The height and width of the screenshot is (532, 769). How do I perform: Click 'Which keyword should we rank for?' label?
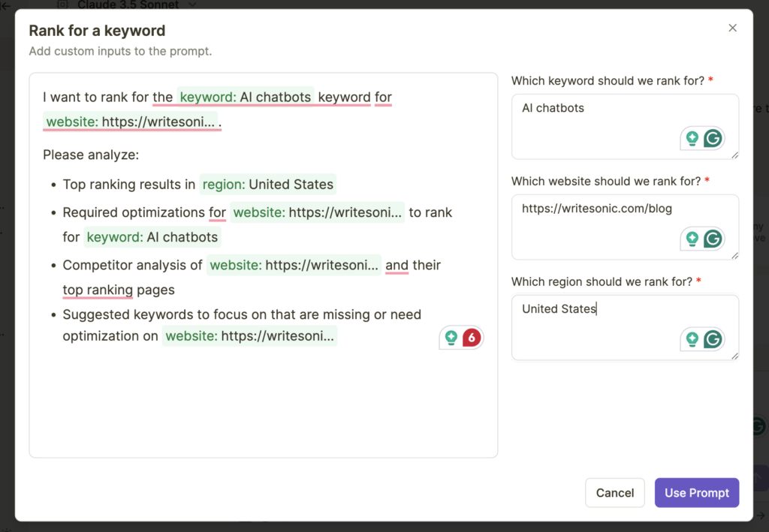coord(608,80)
